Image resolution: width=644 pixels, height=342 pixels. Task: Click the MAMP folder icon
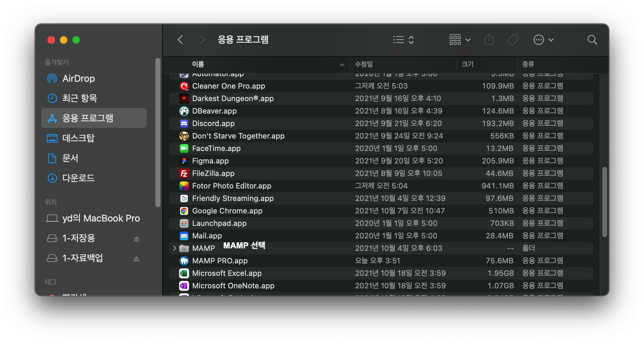[x=184, y=248]
